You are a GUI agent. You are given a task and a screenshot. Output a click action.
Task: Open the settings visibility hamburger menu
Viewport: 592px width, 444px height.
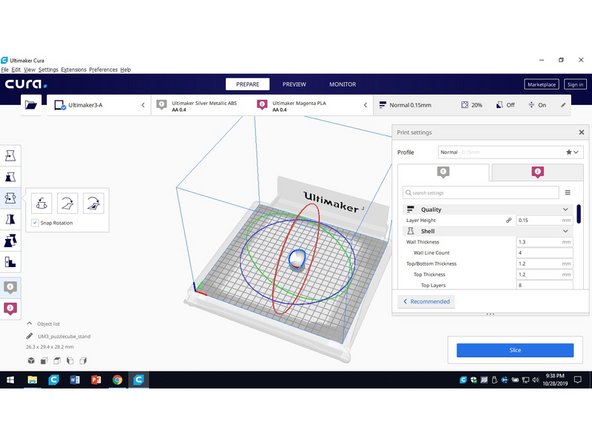click(567, 193)
